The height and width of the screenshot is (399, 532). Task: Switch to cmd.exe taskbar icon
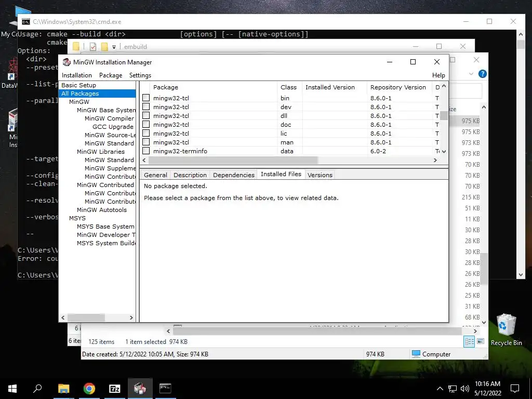click(x=165, y=388)
